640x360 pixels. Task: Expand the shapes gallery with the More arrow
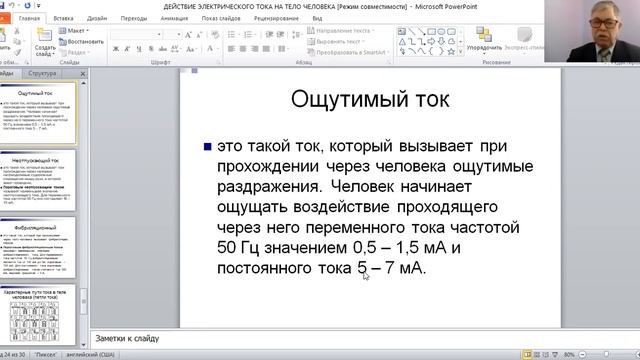coord(461,52)
